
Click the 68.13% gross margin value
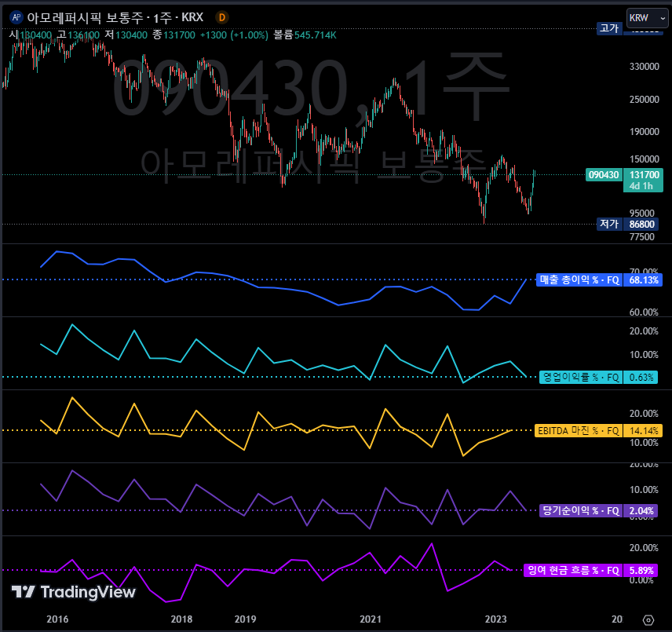[643, 280]
